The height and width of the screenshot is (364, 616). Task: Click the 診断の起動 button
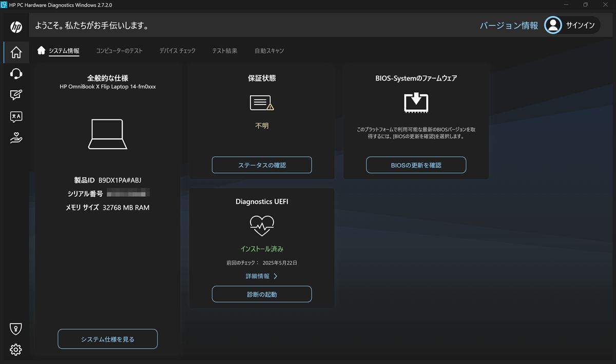coord(262,294)
